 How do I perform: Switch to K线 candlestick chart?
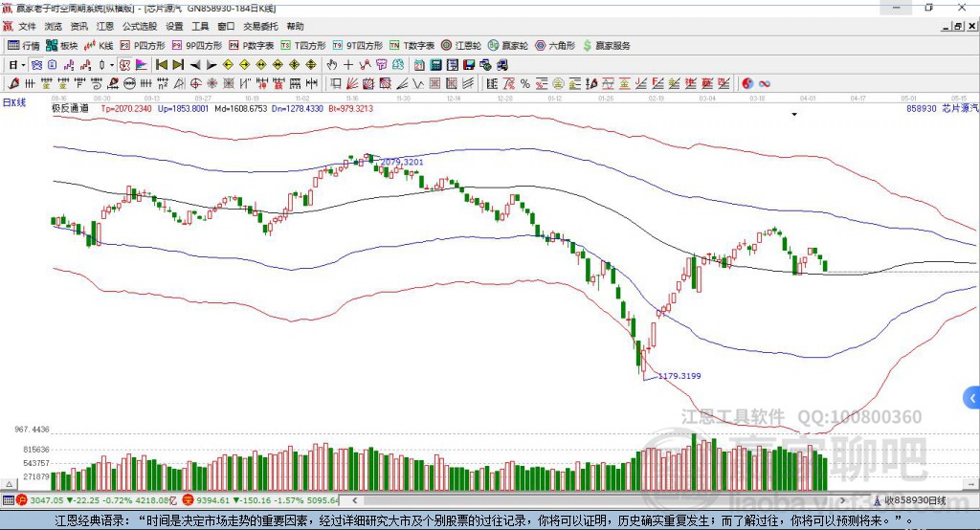(99, 46)
